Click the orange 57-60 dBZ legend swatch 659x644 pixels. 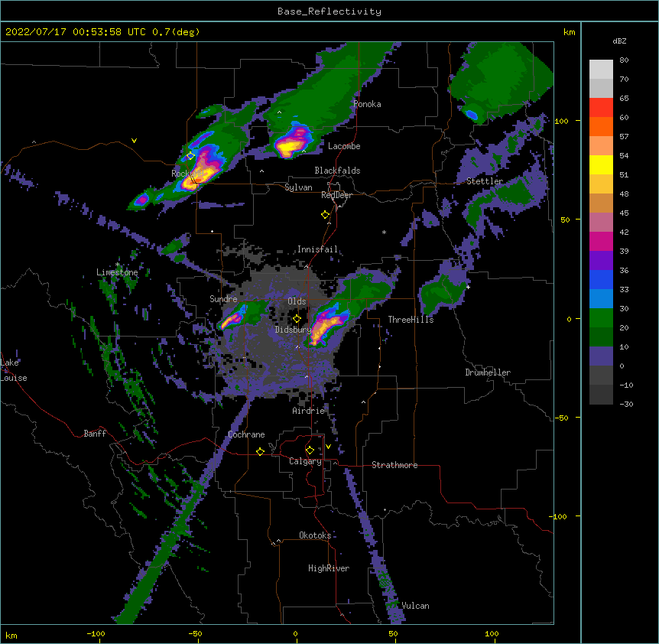tap(601, 126)
